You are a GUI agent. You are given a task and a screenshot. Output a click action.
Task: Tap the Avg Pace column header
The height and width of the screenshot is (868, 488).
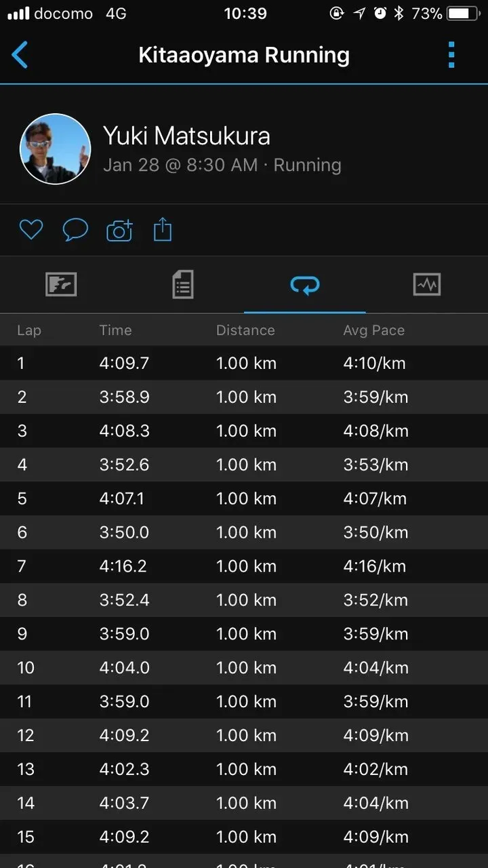(373, 330)
